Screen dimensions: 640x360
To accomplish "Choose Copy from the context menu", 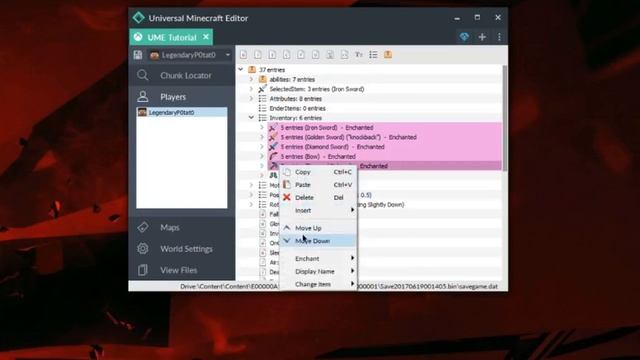I will (x=318, y=172).
